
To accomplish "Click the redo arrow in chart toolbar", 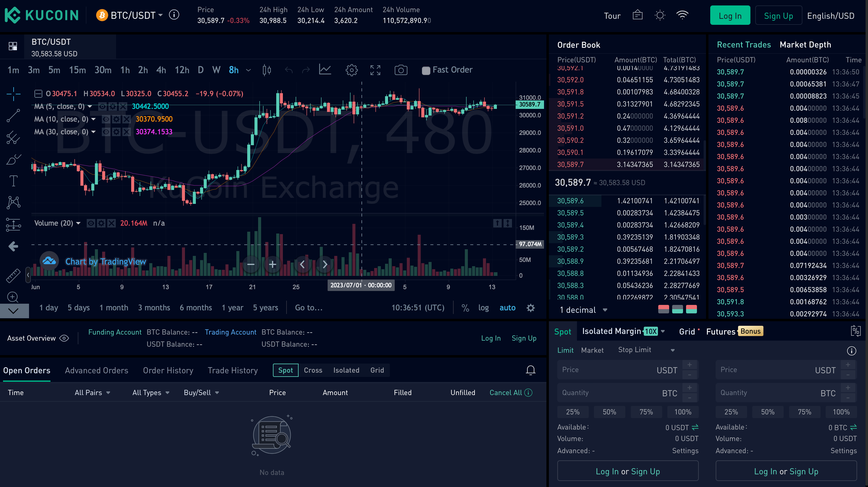I will click(306, 70).
